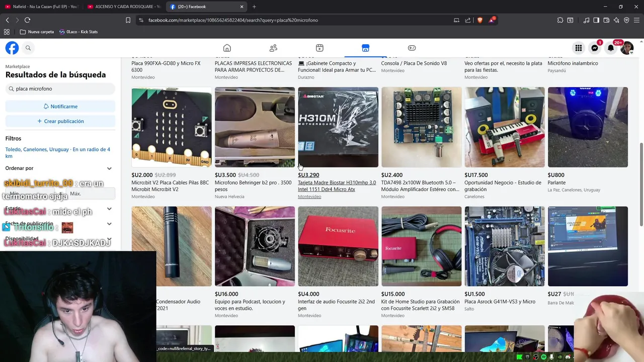Image resolution: width=644 pixels, height=362 pixels.
Task: Open the 'Parlante' $U800 listing photo
Action: coord(588,127)
